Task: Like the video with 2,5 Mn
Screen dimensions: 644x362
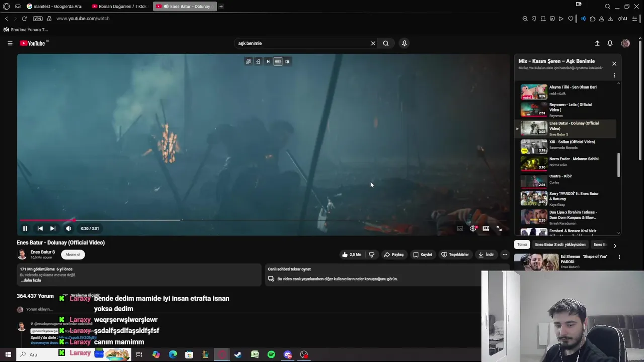Action: 352,255
